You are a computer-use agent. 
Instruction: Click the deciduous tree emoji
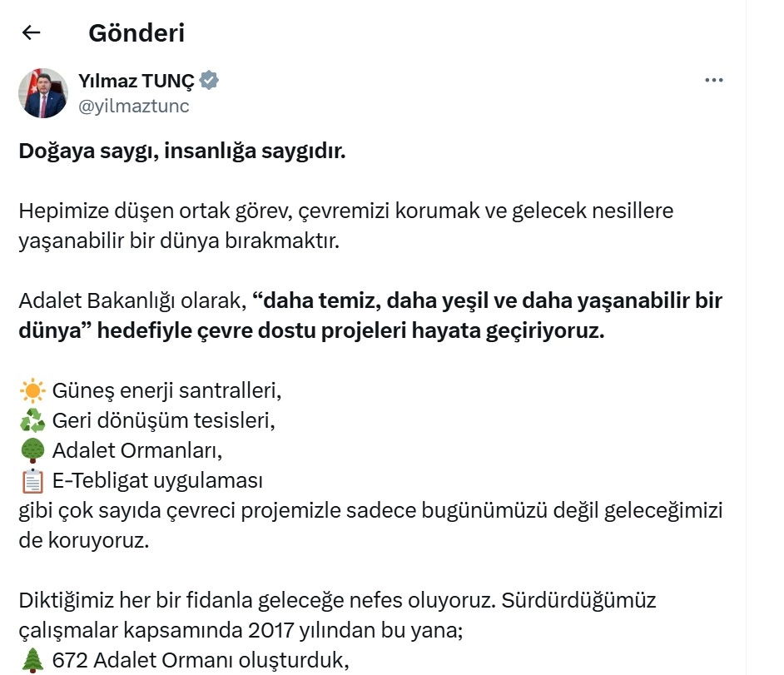pyautogui.click(x=32, y=450)
